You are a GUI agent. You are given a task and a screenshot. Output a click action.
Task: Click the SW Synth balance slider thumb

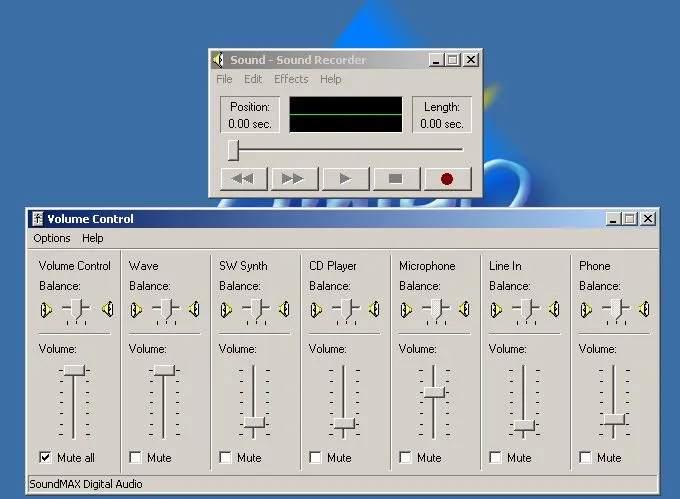(x=256, y=309)
